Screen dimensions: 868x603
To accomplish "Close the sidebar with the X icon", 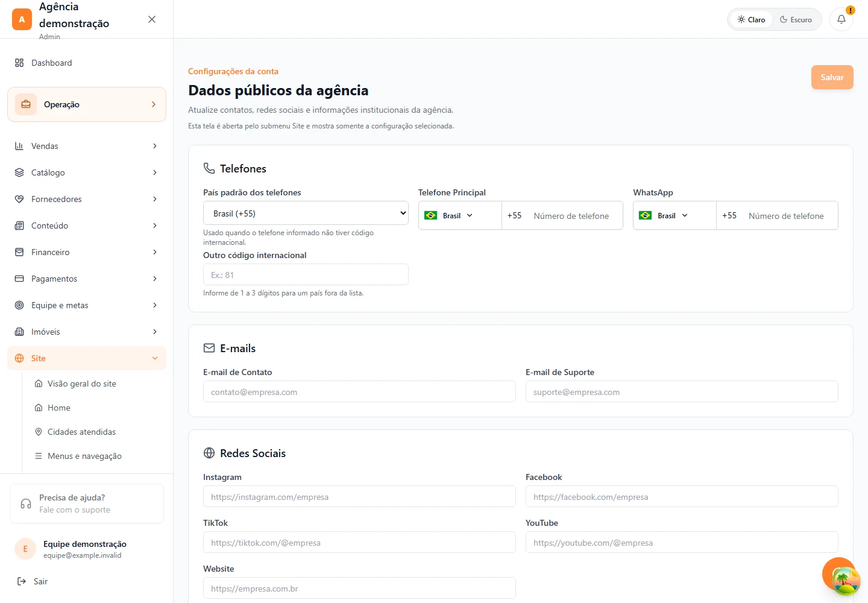I will [152, 19].
